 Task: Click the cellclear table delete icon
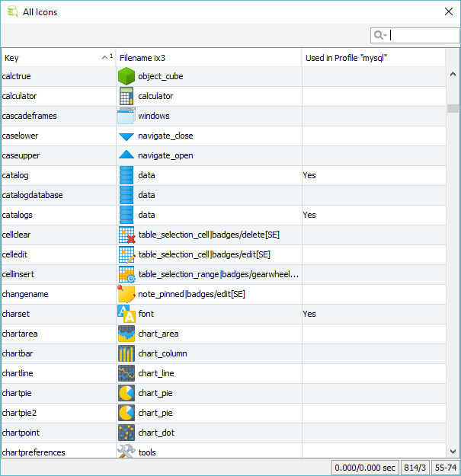(126, 235)
